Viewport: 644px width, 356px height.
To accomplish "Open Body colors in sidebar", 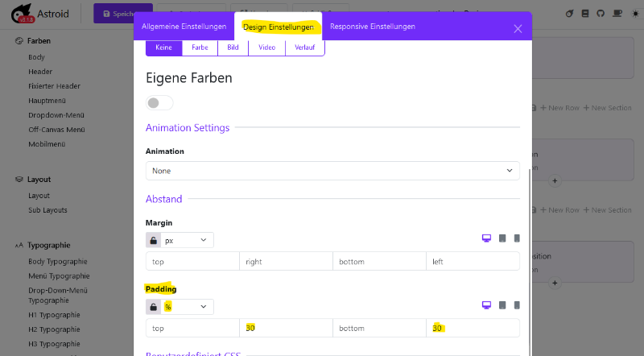I will click(x=36, y=57).
